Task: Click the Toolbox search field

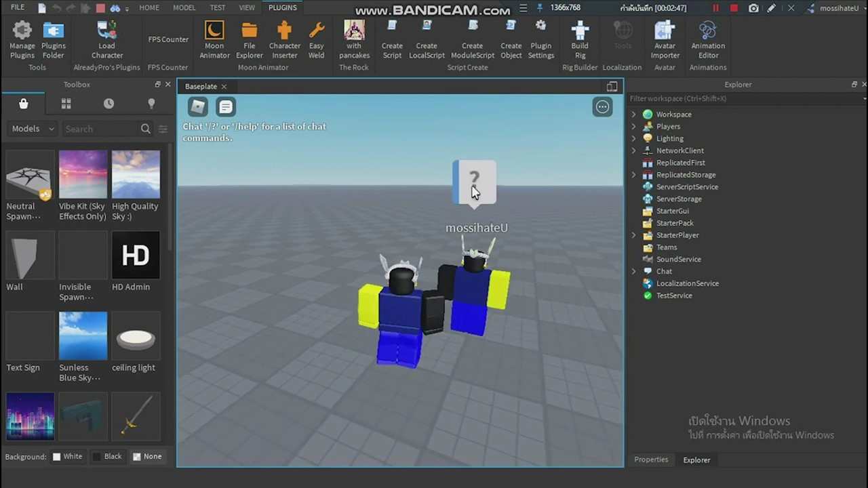Action: pyautogui.click(x=100, y=129)
